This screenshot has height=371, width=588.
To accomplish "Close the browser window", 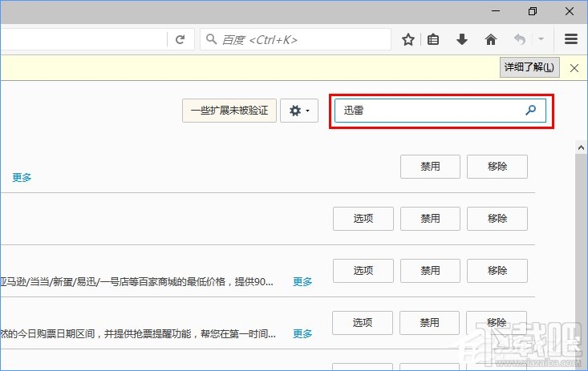I will click(570, 11).
